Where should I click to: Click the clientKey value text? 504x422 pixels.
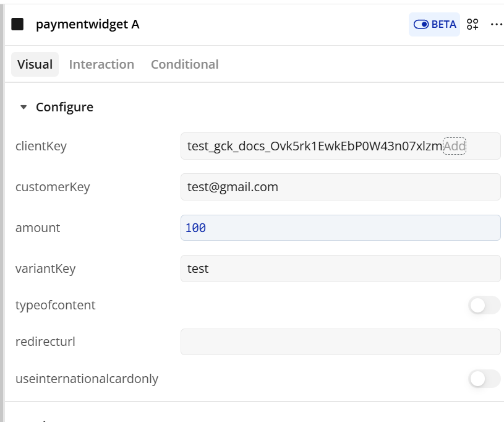pos(314,146)
